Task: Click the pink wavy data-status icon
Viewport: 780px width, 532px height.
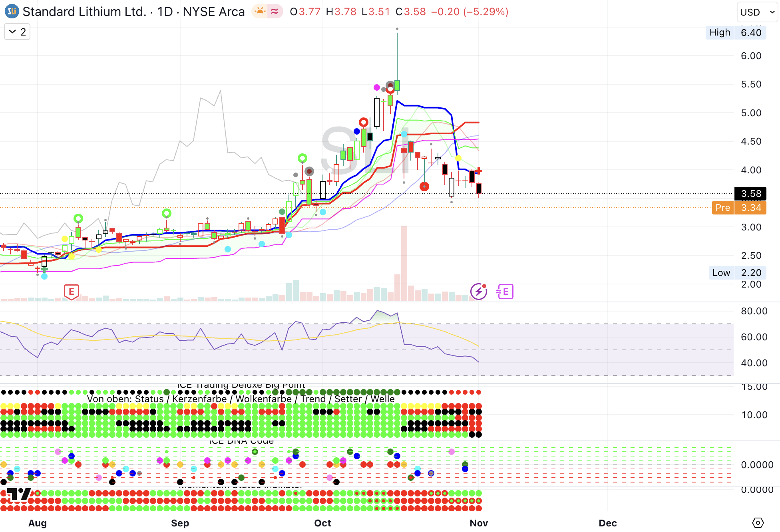Action: (275, 12)
